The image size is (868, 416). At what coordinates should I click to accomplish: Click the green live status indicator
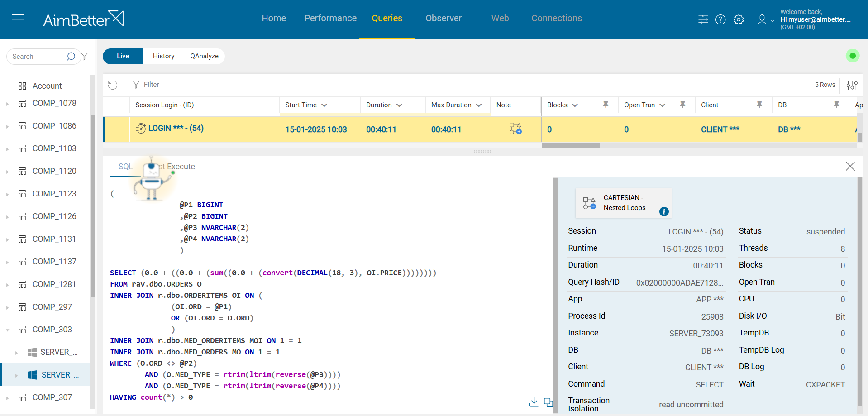(853, 56)
